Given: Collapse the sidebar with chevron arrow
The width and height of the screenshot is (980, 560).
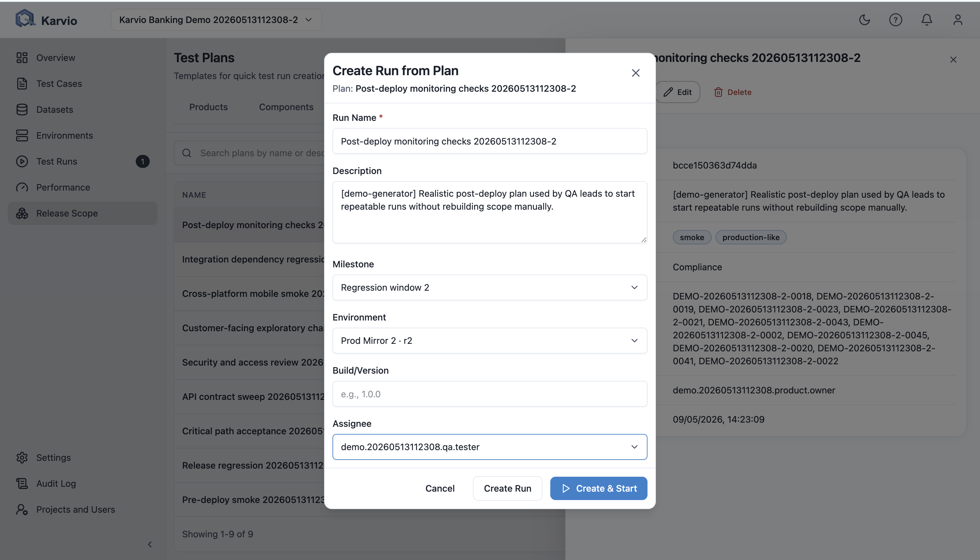Looking at the screenshot, I should (x=150, y=544).
